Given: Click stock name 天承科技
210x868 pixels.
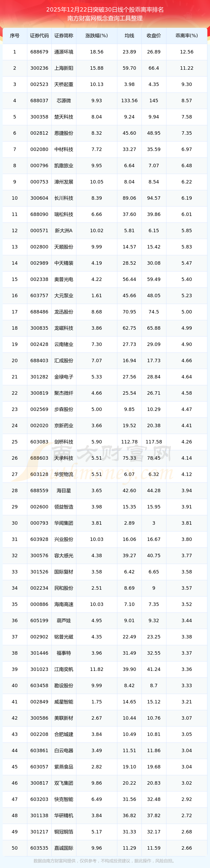Looking at the screenshot, I should click(x=64, y=458).
